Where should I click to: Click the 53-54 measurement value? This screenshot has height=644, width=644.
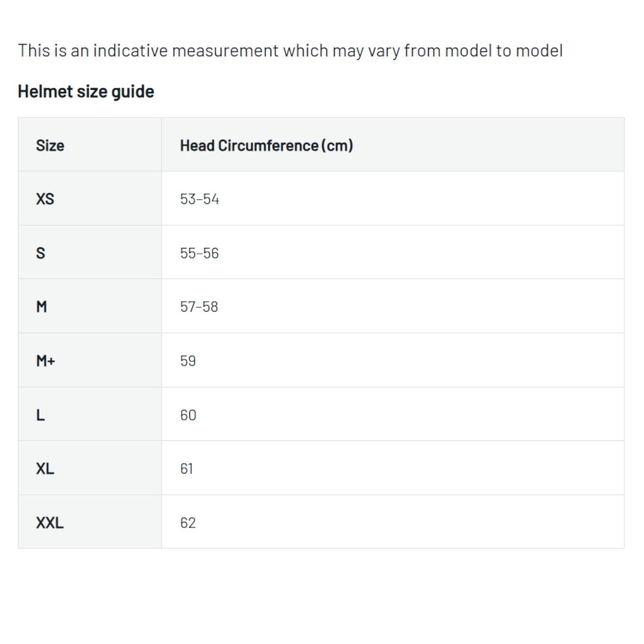click(200, 199)
